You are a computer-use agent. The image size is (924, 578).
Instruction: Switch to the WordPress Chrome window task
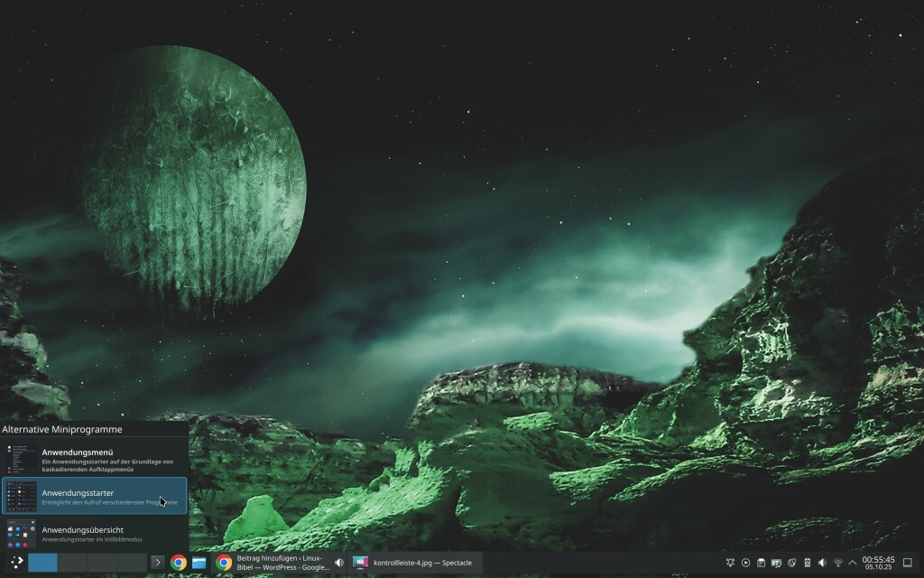[275, 563]
